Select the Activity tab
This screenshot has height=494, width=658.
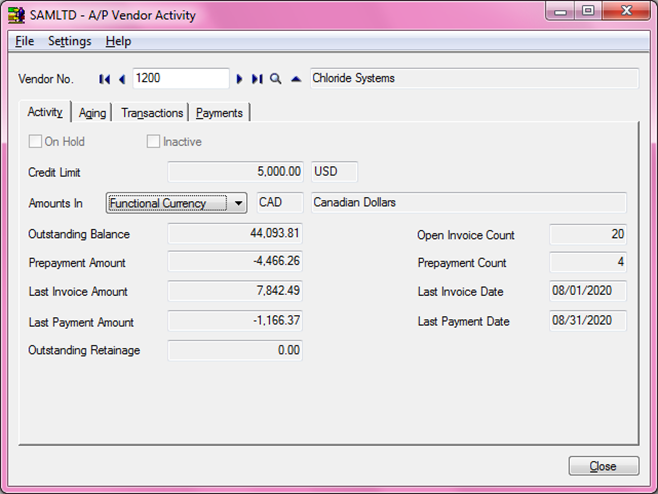(45, 112)
